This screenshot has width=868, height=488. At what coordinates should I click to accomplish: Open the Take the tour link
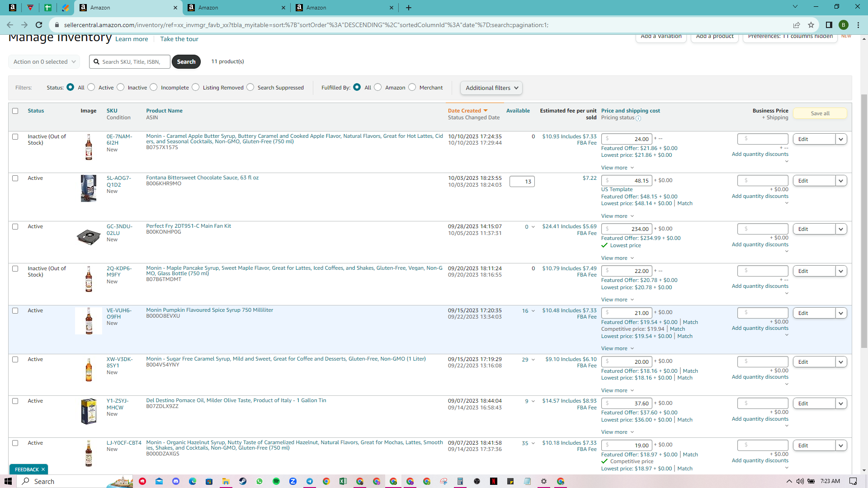[x=179, y=39]
